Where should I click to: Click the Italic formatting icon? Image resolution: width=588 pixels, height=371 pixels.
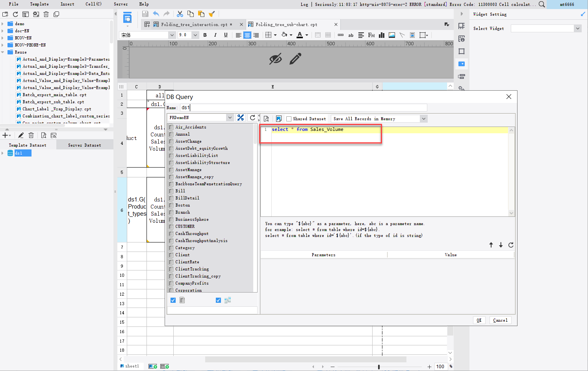(x=215, y=35)
